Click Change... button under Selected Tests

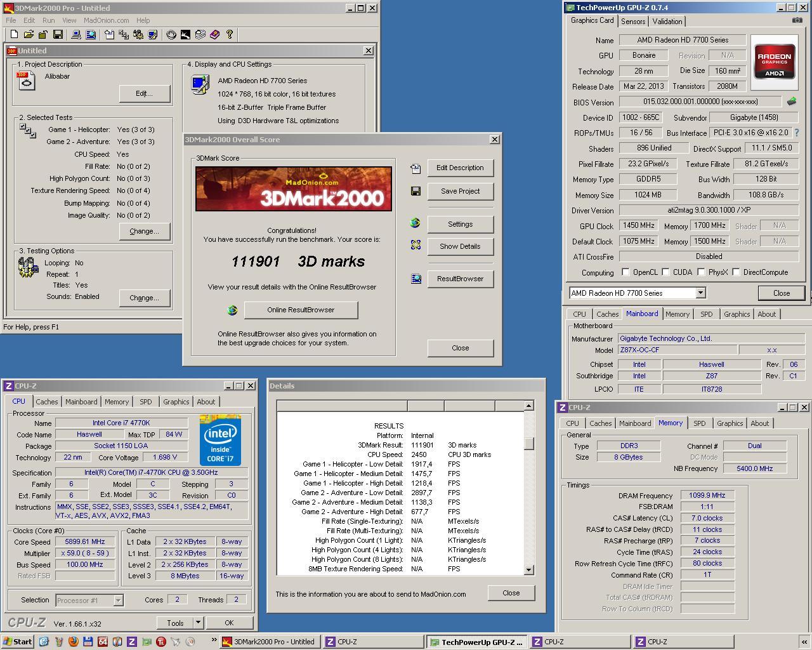(144, 231)
